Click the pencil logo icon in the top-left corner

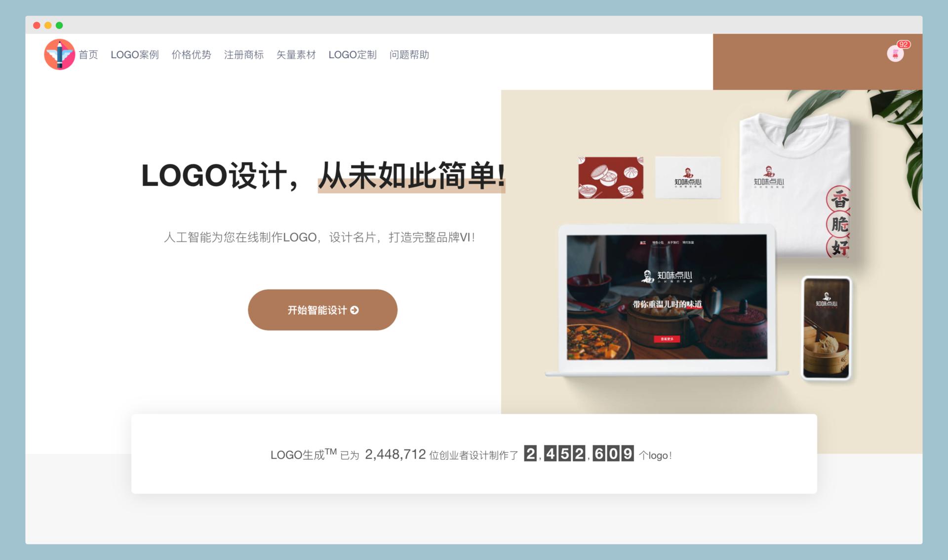pos(59,54)
